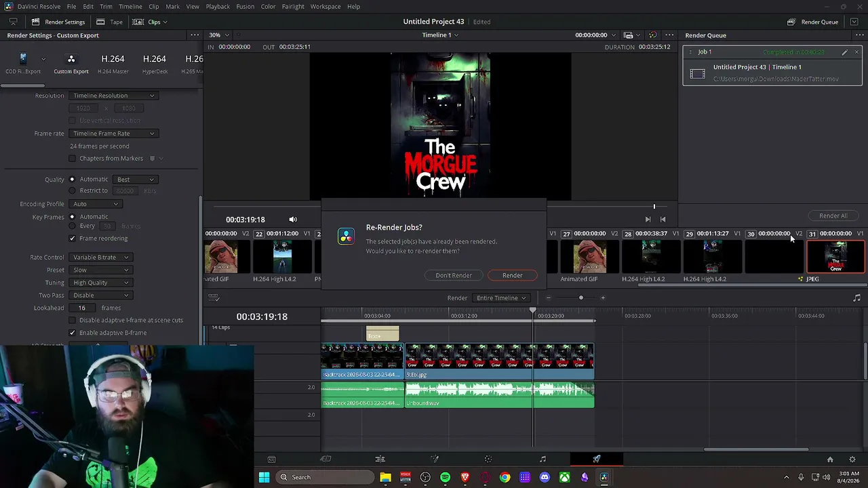Switch to the Fusion page icon
This screenshot has height=488, width=868.
click(434, 460)
